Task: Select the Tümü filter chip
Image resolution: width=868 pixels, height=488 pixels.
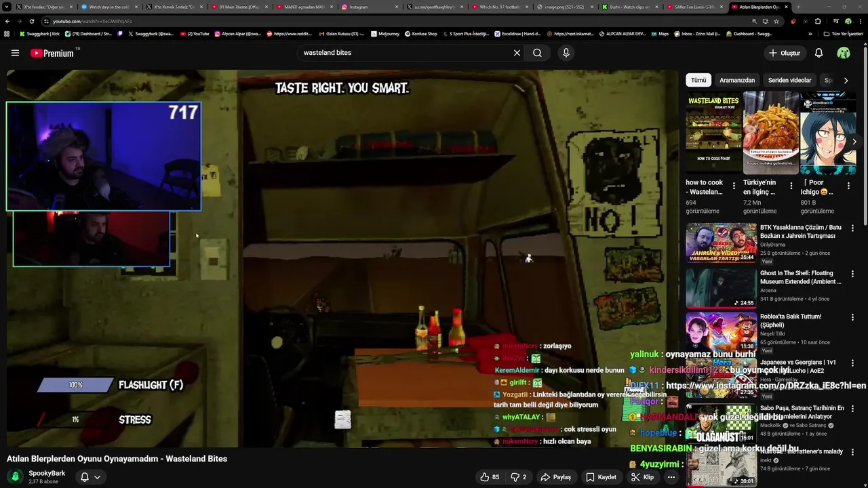Action: [x=698, y=80]
